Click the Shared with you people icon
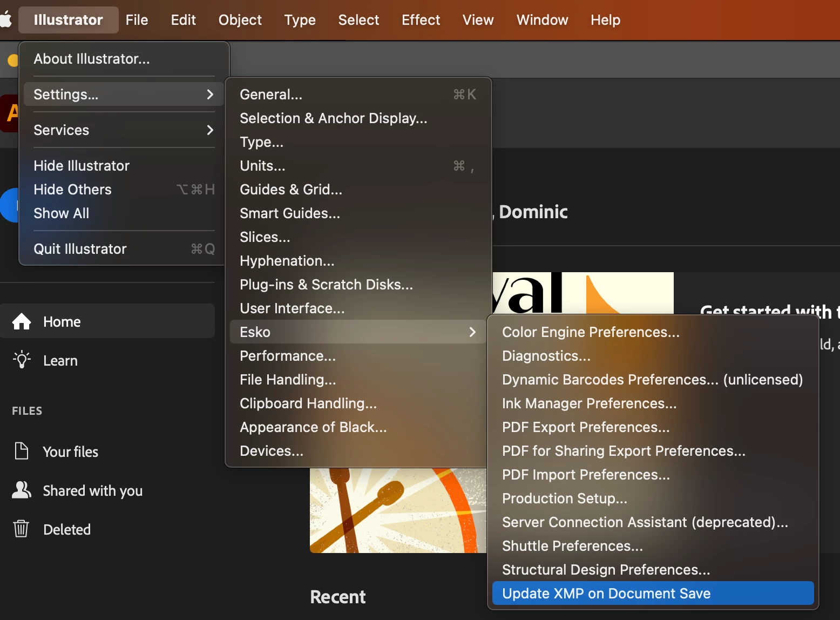This screenshot has width=840, height=620. point(22,490)
